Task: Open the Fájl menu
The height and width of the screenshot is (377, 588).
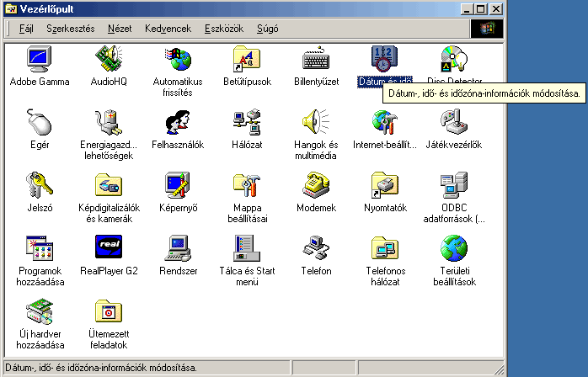Action: tap(26, 29)
